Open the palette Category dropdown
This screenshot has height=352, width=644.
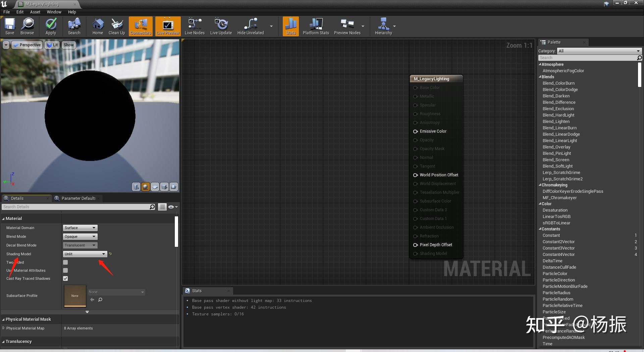point(599,51)
